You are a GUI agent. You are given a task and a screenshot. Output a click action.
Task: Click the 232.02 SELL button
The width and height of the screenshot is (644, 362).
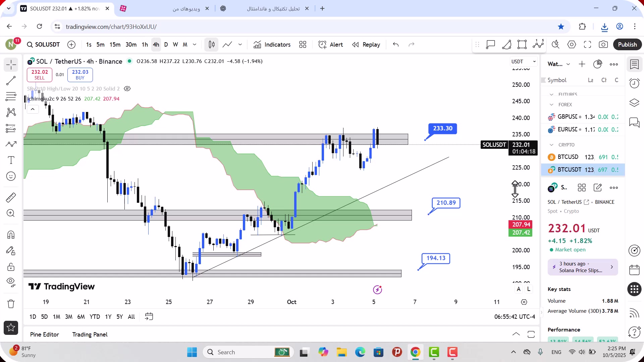pyautogui.click(x=40, y=75)
